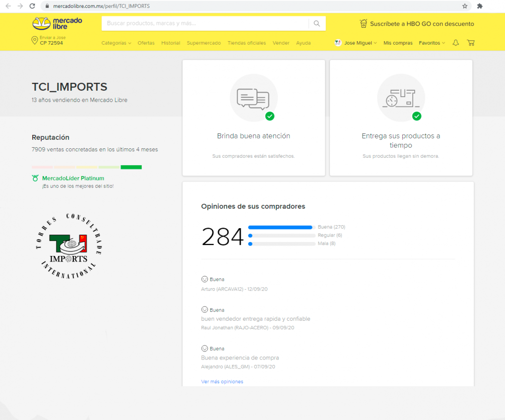Click the Mala (8) rating bar
Viewport: 505px width, 420px height.
[x=282, y=244]
